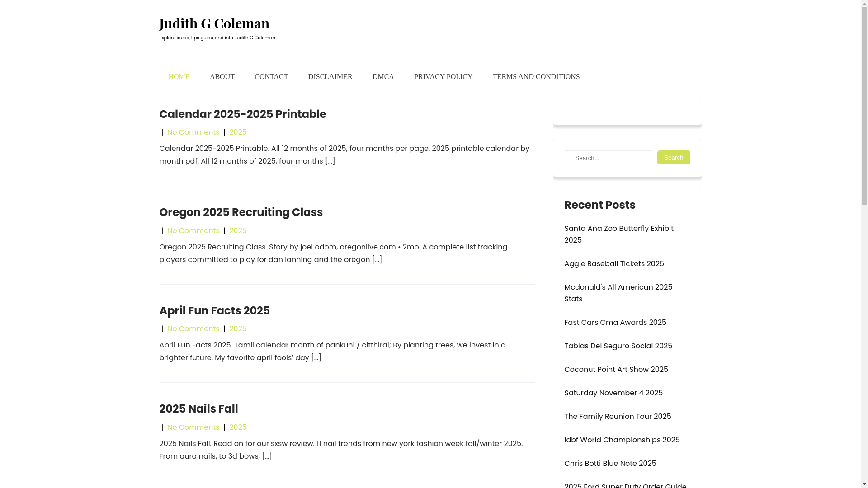
Task: Open Saturday November 4 2025 post
Action: point(613,393)
